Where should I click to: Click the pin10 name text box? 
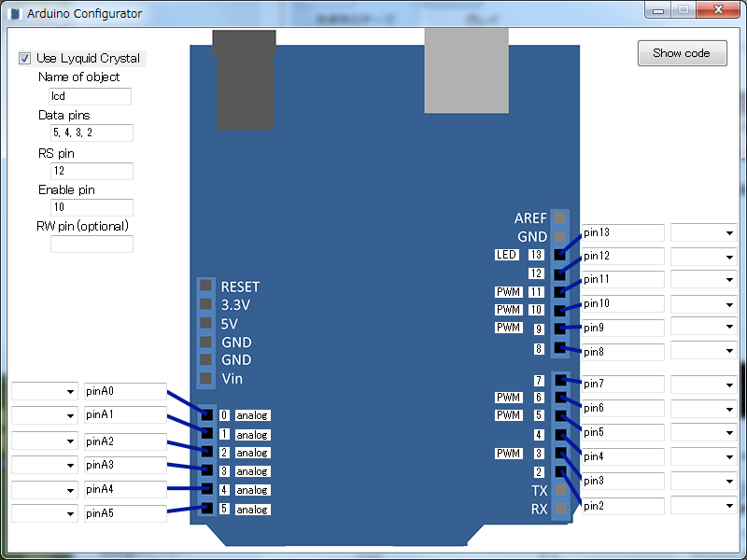pyautogui.click(x=623, y=304)
